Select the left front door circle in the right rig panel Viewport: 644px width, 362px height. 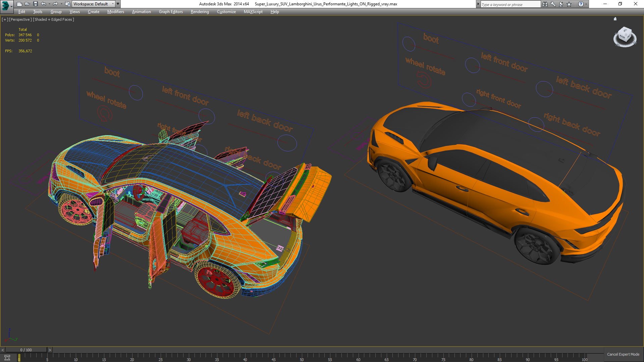coord(473,65)
